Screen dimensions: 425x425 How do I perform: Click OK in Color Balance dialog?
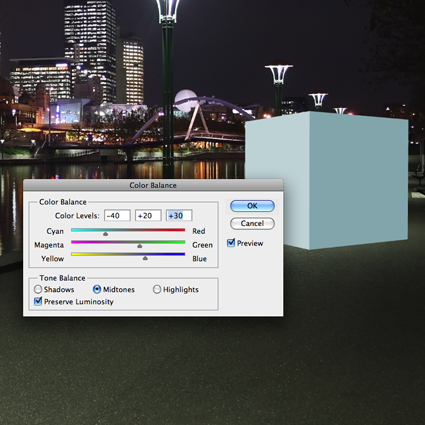click(x=252, y=206)
